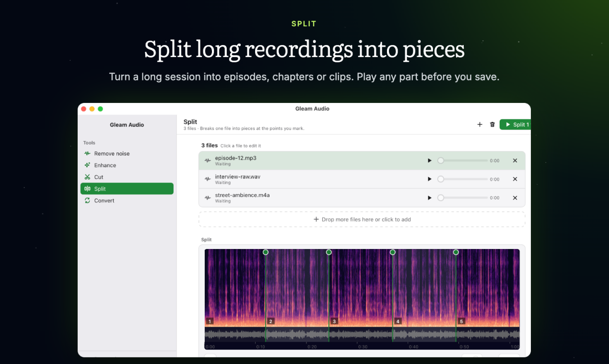Play street-ambience.m4a preview
The image size is (609, 364).
pyautogui.click(x=430, y=198)
